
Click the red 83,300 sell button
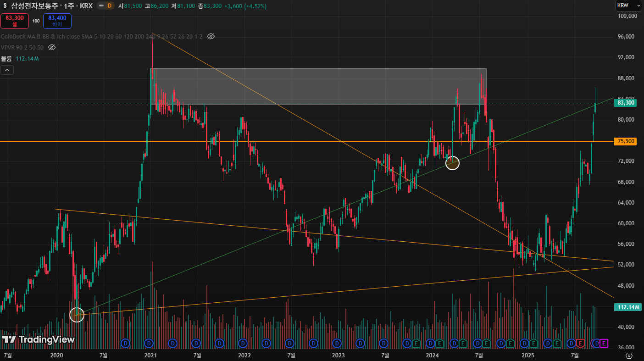point(15,21)
